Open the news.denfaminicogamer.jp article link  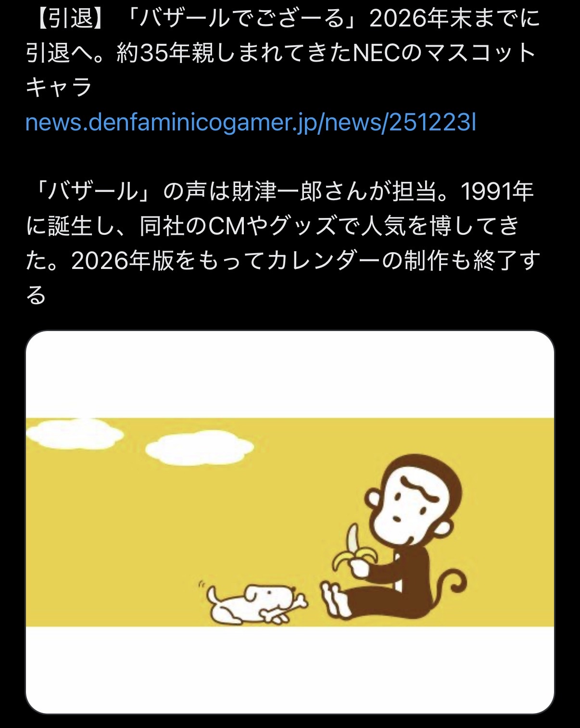pos(251,123)
